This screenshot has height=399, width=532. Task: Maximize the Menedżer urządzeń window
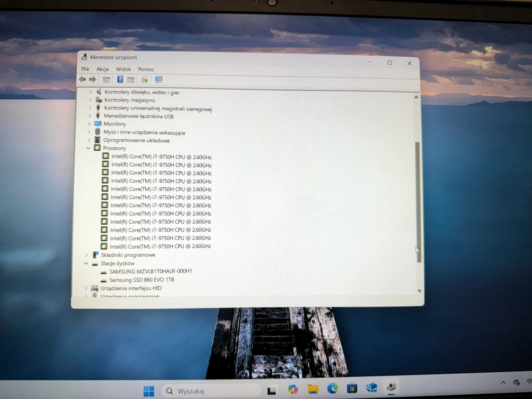point(390,63)
